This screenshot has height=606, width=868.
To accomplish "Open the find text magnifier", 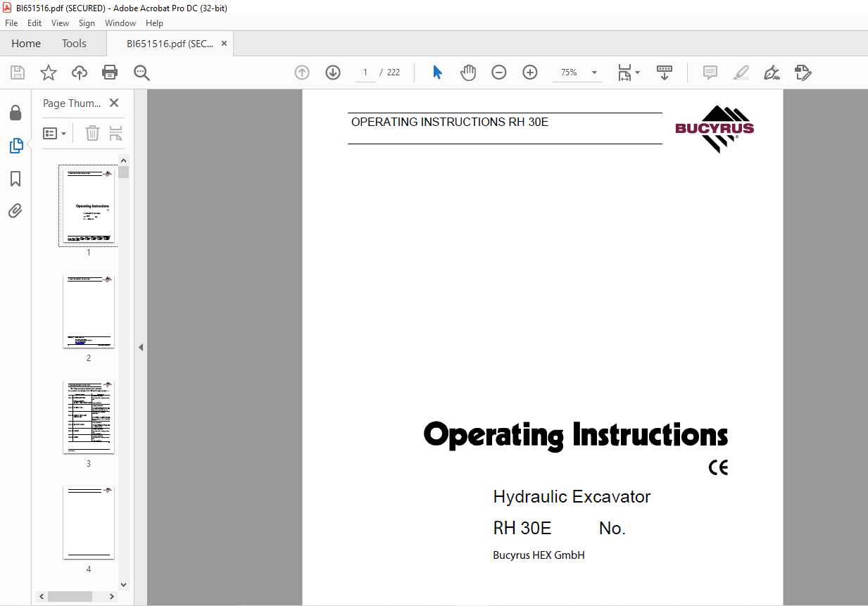I will click(x=142, y=72).
